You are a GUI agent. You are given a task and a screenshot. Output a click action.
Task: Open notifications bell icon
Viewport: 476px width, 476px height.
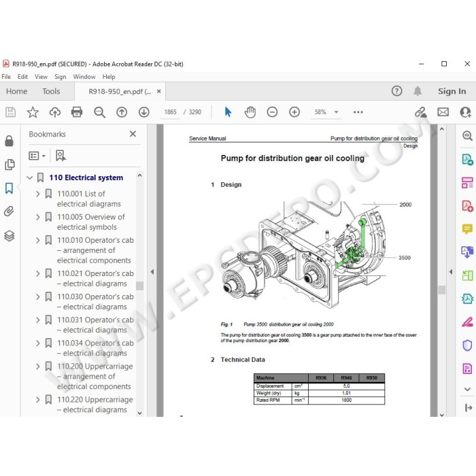[418, 90]
